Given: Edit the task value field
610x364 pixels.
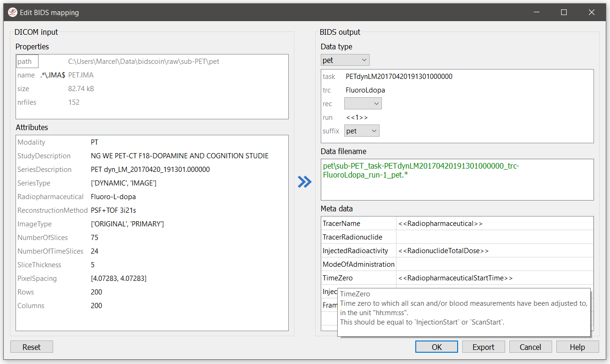Looking at the screenshot, I should (x=399, y=77).
